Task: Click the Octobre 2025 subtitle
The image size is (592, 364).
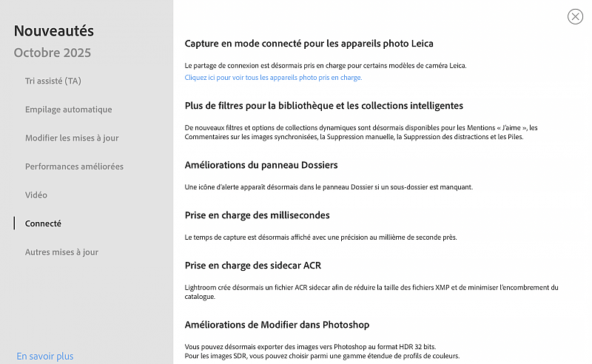Action: (x=53, y=53)
